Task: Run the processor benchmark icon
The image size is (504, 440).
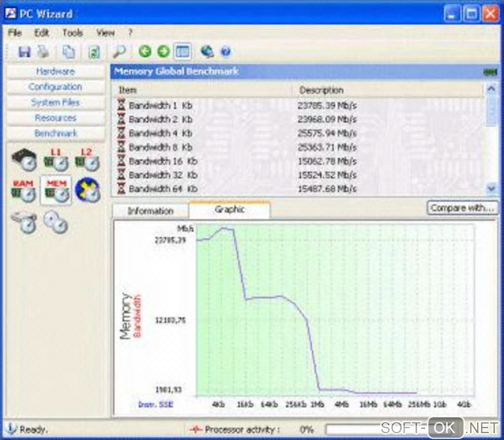Action: [x=25, y=159]
